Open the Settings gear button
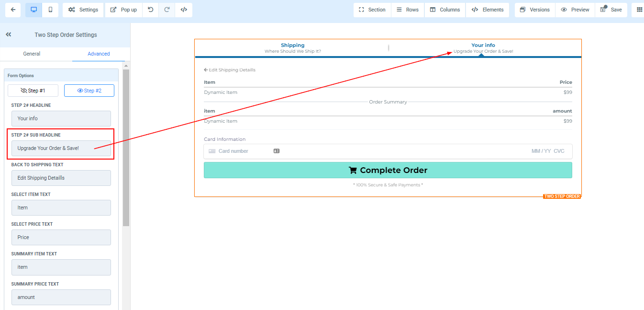The image size is (644, 310). (x=83, y=10)
